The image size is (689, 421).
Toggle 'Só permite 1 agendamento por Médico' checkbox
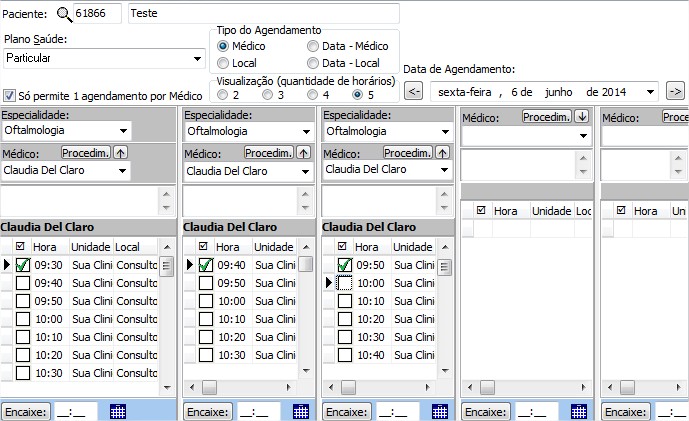tap(10, 96)
